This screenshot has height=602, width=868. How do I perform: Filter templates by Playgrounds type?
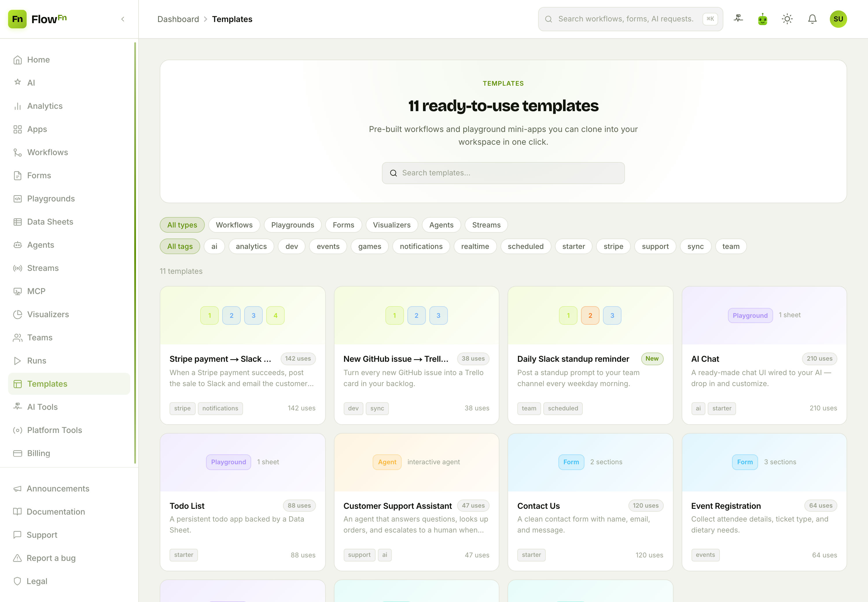click(293, 225)
